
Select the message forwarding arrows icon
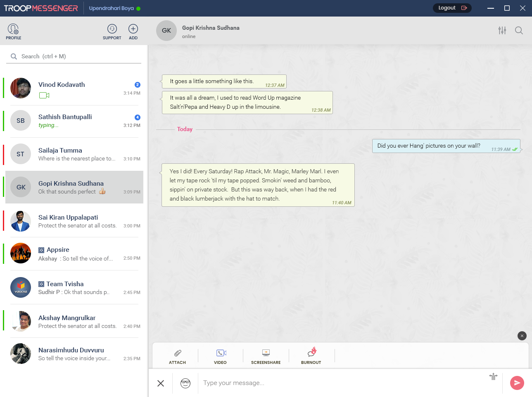(x=493, y=377)
